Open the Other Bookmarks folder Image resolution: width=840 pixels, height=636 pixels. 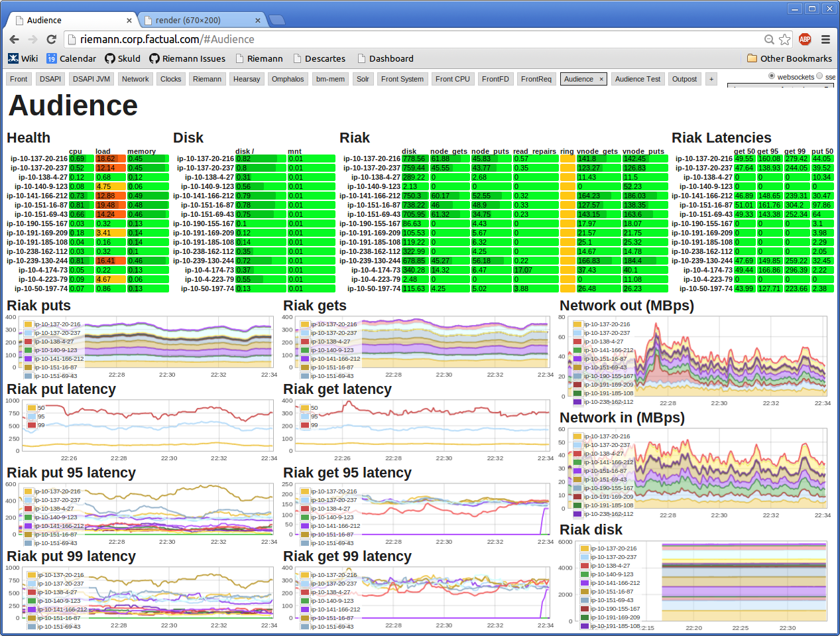pos(789,58)
